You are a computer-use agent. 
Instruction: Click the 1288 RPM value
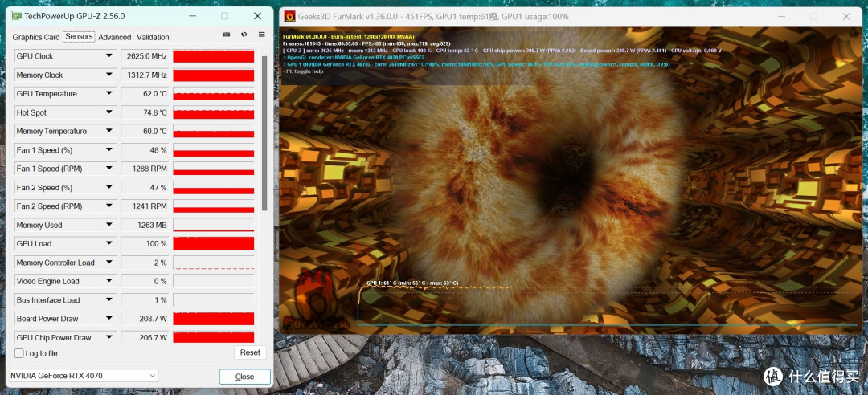[x=145, y=169]
